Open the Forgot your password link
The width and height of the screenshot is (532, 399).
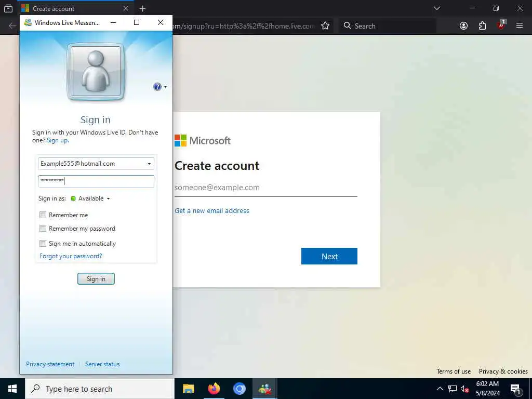[71, 256]
